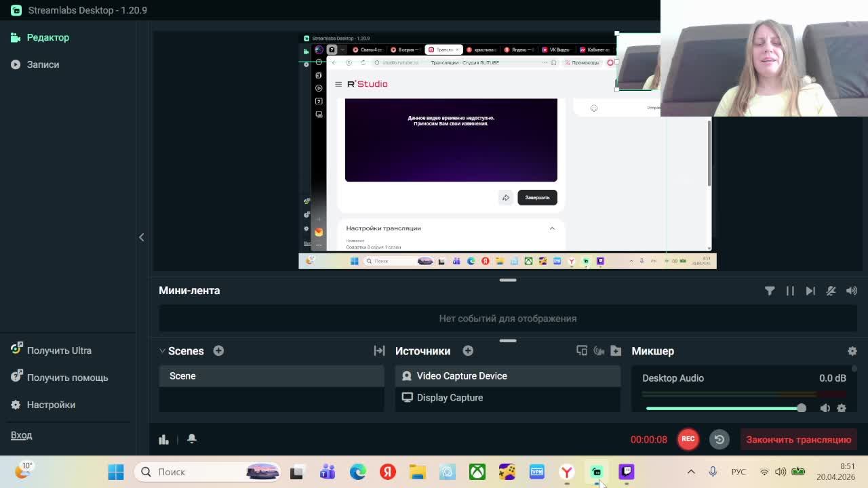The height and width of the screenshot is (488, 868).
Task: Open Микшер advanced audio settings gear
Action: coord(852,351)
